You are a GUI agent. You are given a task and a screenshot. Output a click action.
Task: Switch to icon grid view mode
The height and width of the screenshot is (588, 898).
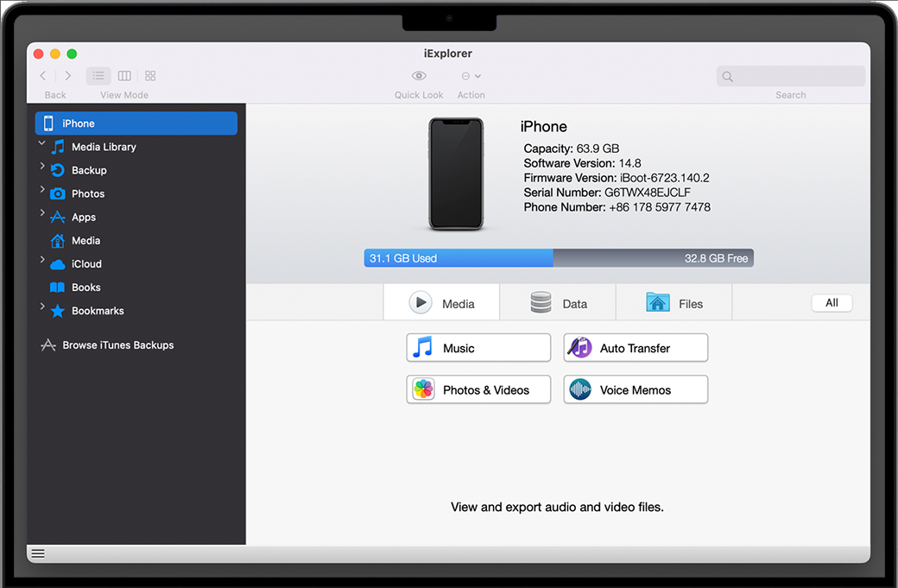150,76
